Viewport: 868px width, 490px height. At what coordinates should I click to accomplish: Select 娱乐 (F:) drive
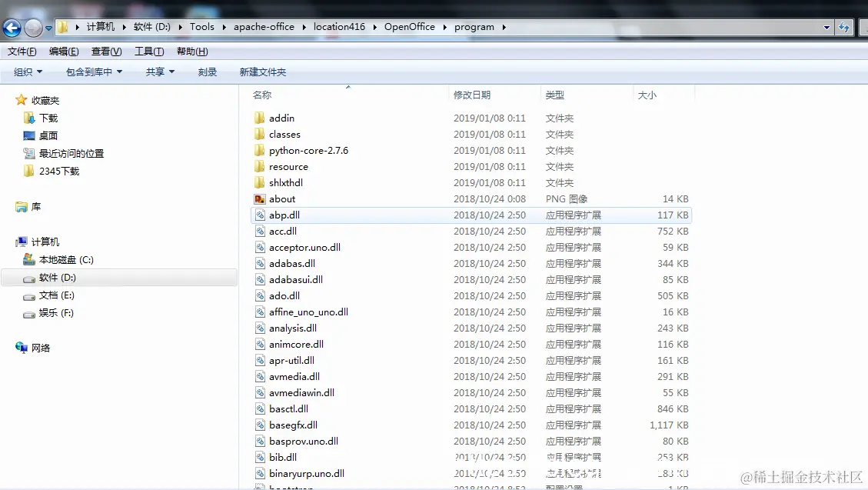coord(56,313)
